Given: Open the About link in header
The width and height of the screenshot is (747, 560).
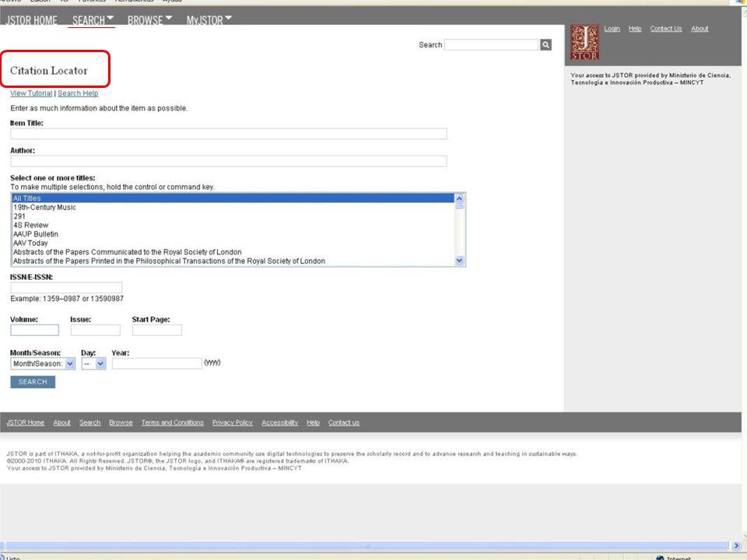Looking at the screenshot, I should [x=700, y=29].
